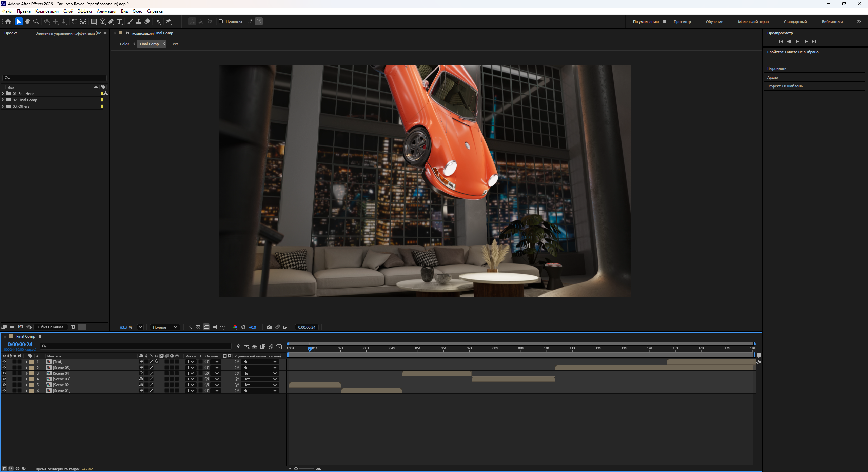868x472 pixels.
Task: Select the Puppet Pin tool
Action: coord(169,21)
